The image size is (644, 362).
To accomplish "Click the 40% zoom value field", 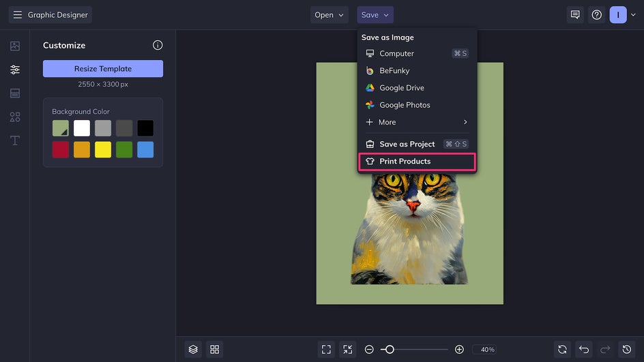I will pos(484,349).
